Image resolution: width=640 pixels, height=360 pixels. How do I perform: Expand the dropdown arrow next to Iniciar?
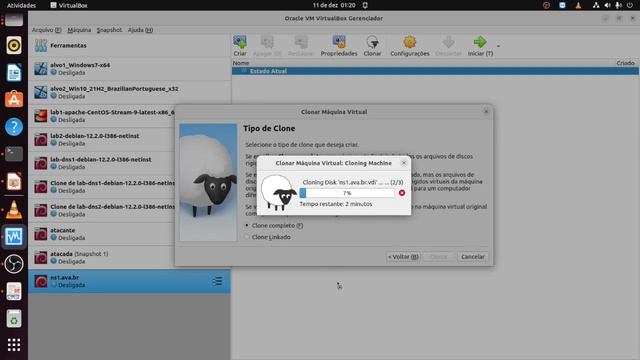coord(498,46)
